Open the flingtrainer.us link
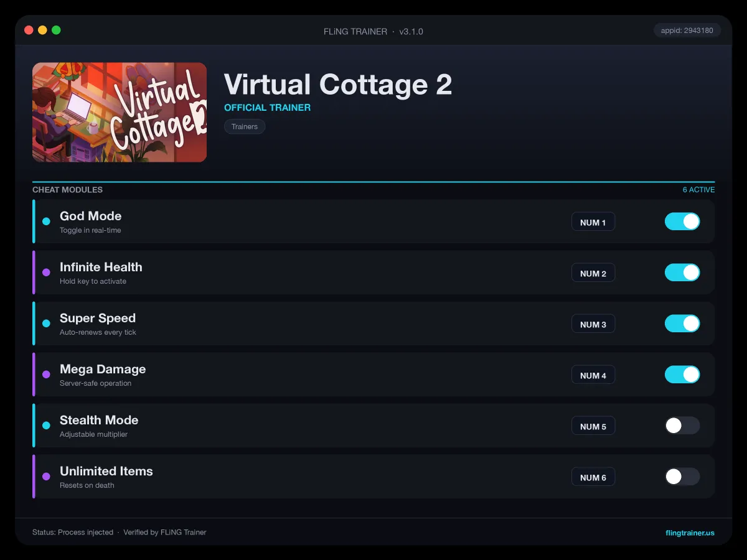 coord(690,533)
